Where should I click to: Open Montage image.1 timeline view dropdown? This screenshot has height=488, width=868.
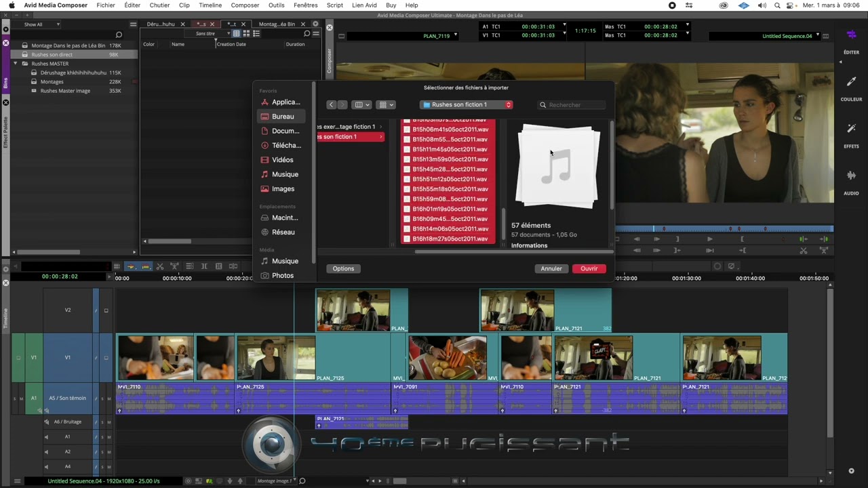coord(277,481)
